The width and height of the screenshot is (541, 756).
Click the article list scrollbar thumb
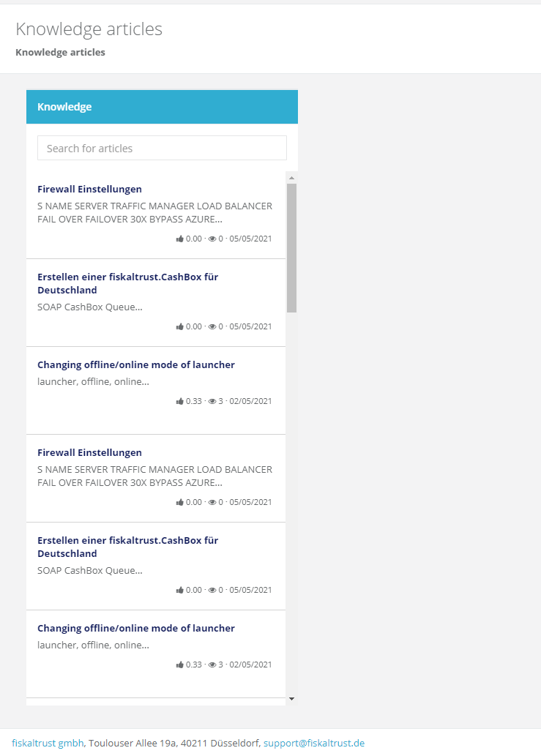(291, 248)
